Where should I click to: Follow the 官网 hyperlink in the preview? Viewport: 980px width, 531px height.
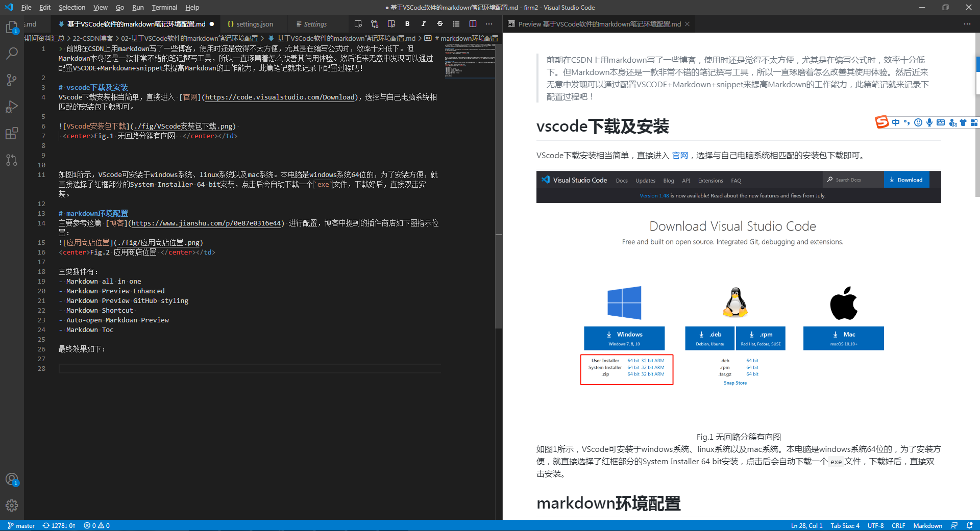click(x=680, y=156)
